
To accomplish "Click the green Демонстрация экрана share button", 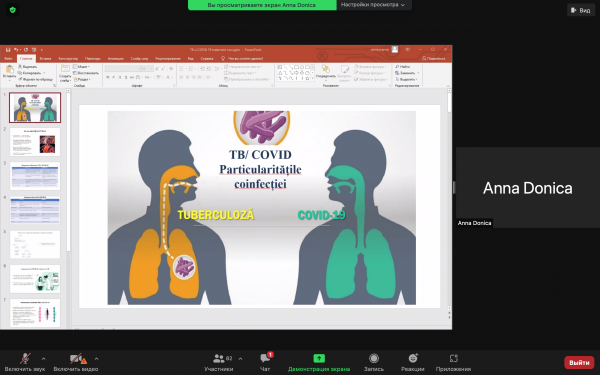I will pyautogui.click(x=319, y=362).
